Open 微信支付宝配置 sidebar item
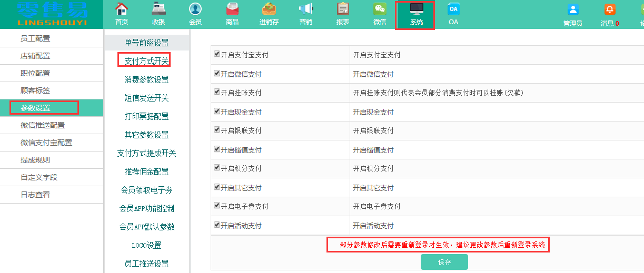 (x=52, y=143)
